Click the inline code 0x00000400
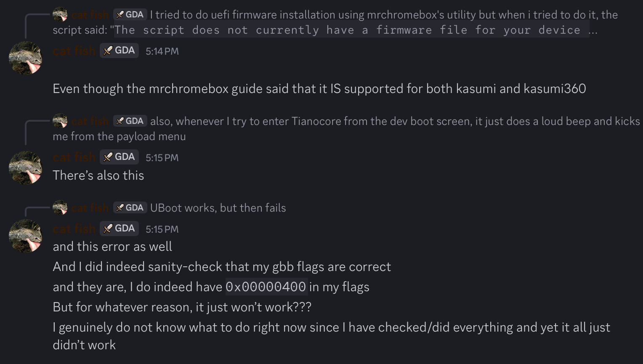Image resolution: width=643 pixels, height=364 pixels. point(266,287)
